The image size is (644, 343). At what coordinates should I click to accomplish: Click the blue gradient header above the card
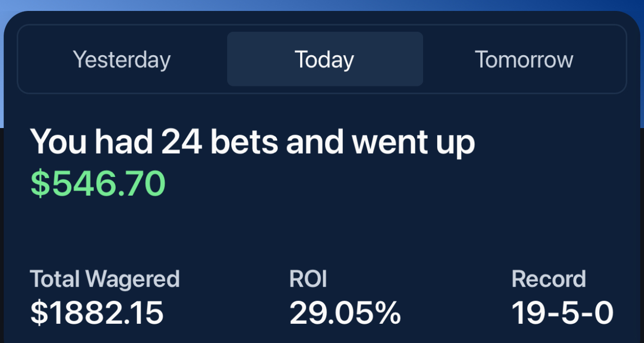(x=322, y=5)
